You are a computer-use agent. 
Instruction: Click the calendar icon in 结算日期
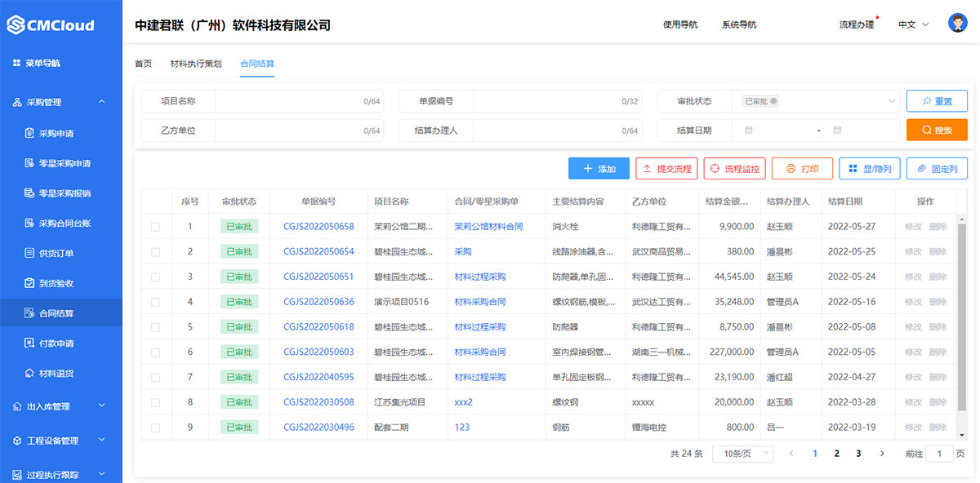point(748,131)
